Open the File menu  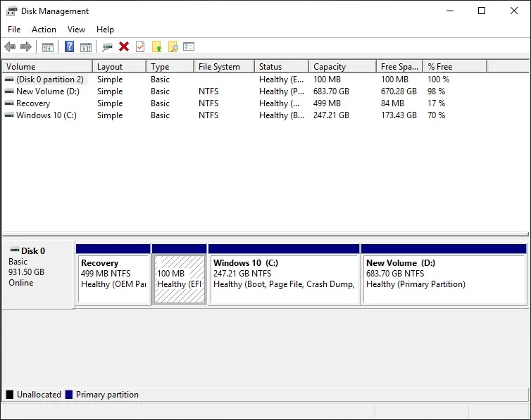pyautogui.click(x=14, y=30)
